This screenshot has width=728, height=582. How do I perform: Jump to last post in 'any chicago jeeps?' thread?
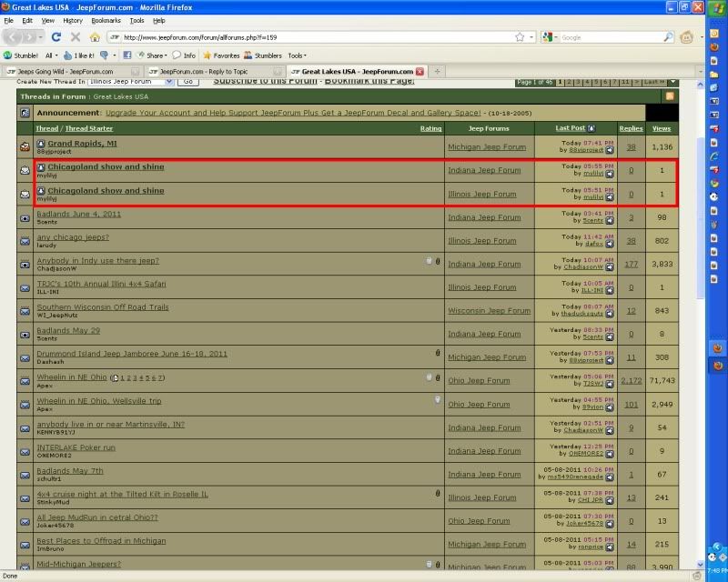click(x=610, y=244)
